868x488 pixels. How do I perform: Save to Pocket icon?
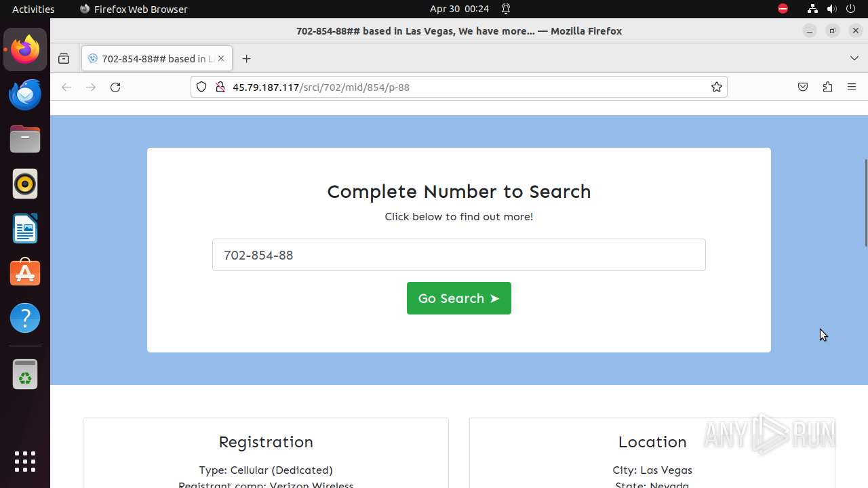click(803, 87)
